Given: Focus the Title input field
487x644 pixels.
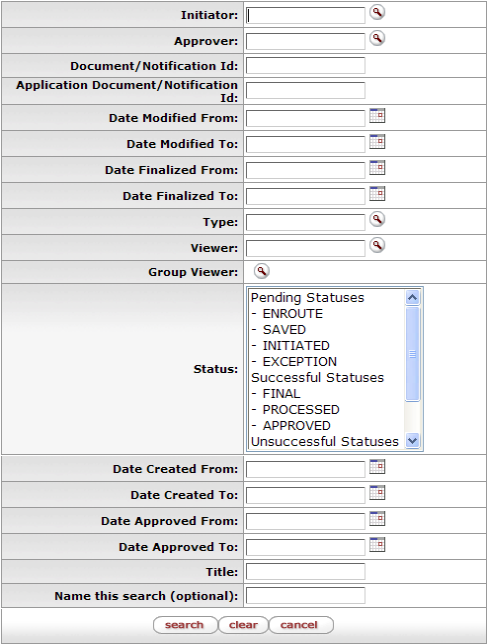Looking at the screenshot, I should pos(306,571).
